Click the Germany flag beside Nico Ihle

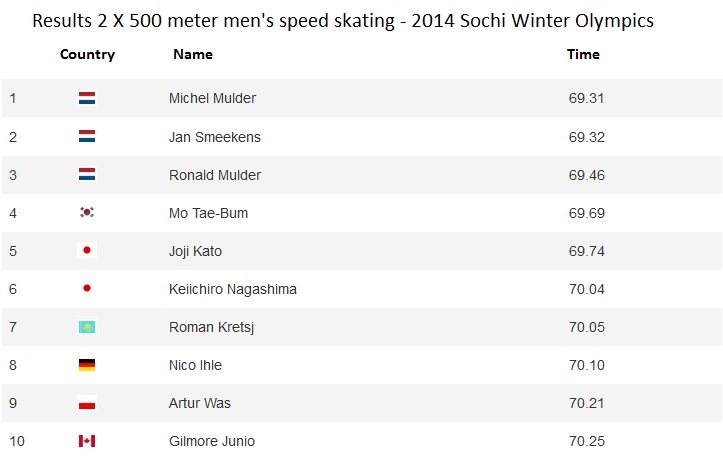click(87, 365)
